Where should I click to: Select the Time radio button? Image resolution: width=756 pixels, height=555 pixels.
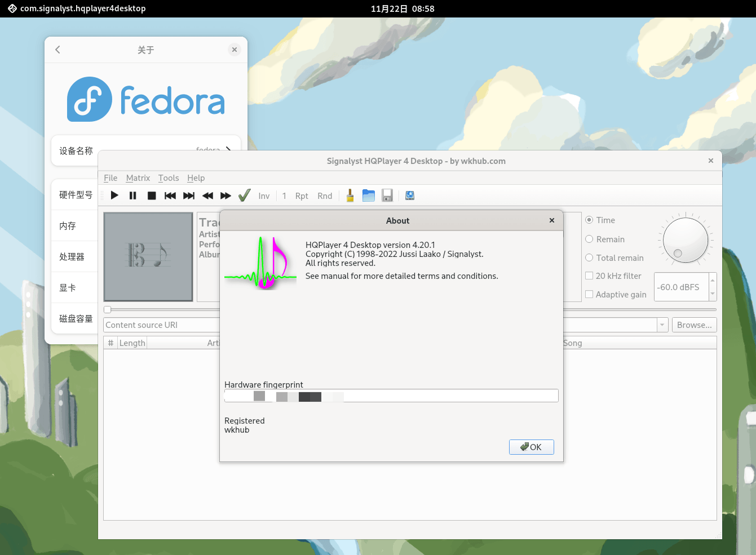pyautogui.click(x=589, y=220)
